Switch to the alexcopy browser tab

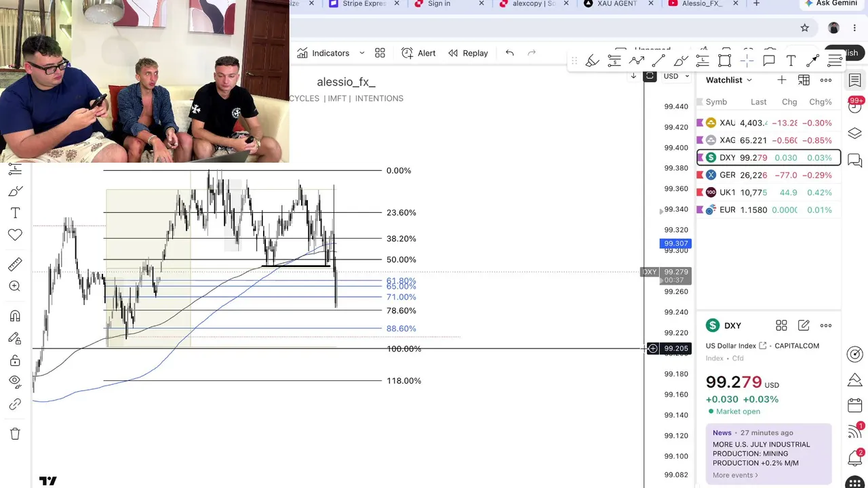[x=534, y=4]
